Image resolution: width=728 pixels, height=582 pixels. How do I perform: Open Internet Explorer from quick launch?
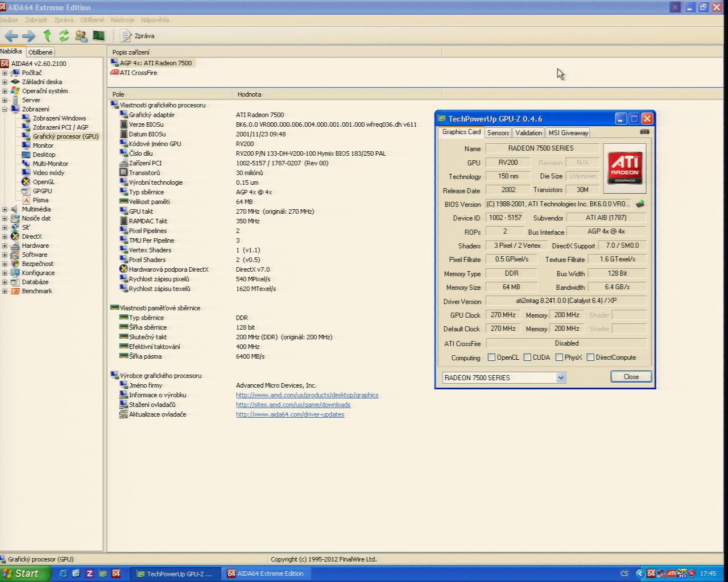(x=63, y=573)
